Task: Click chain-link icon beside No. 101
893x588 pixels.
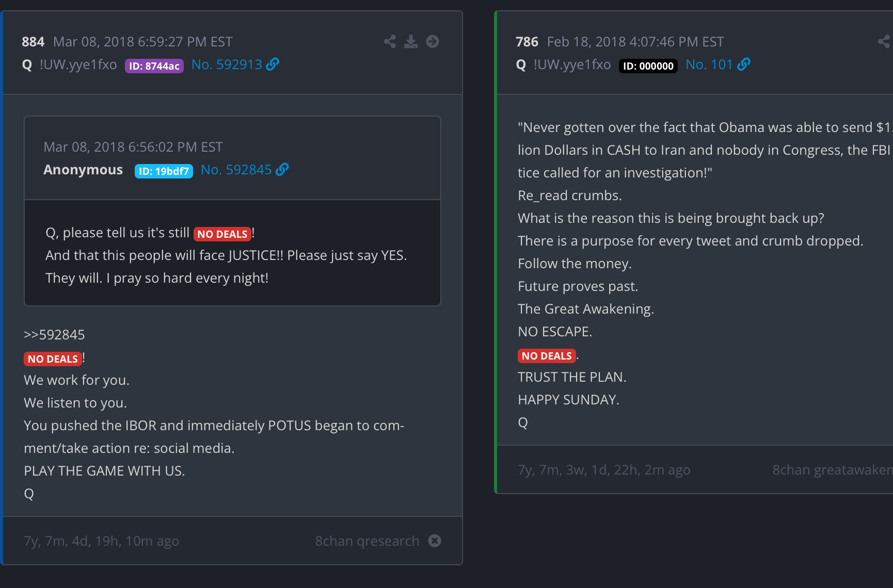Action: tap(744, 64)
